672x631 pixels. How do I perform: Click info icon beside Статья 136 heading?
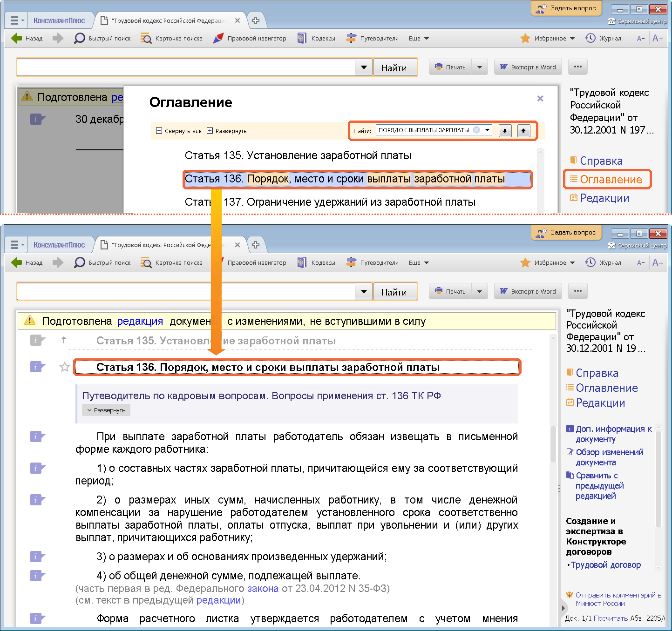point(38,367)
